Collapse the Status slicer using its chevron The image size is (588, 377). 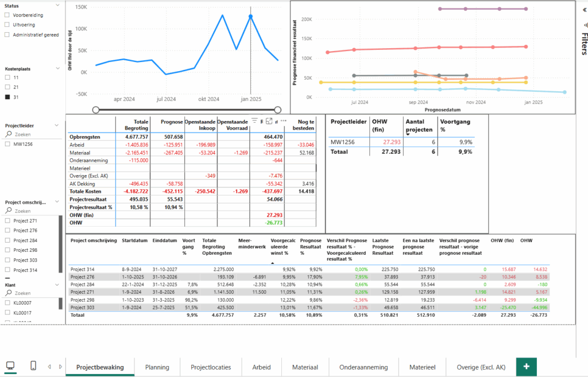pyautogui.click(x=58, y=5)
